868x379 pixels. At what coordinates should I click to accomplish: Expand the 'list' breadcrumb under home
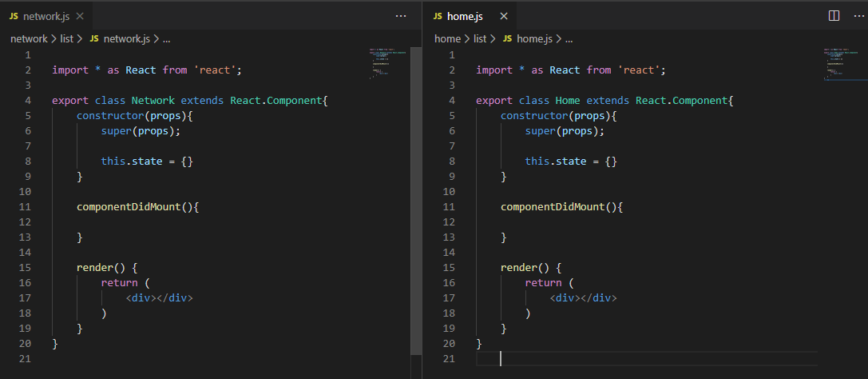pyautogui.click(x=480, y=38)
